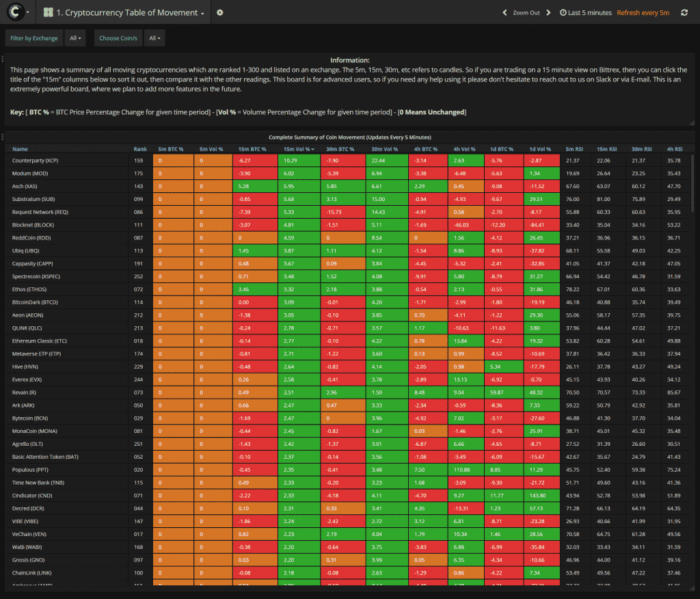Open dashboard picker '1. Cryptocurrency Table of Movement'
This screenshot has width=700, height=599.
pyautogui.click(x=124, y=12)
